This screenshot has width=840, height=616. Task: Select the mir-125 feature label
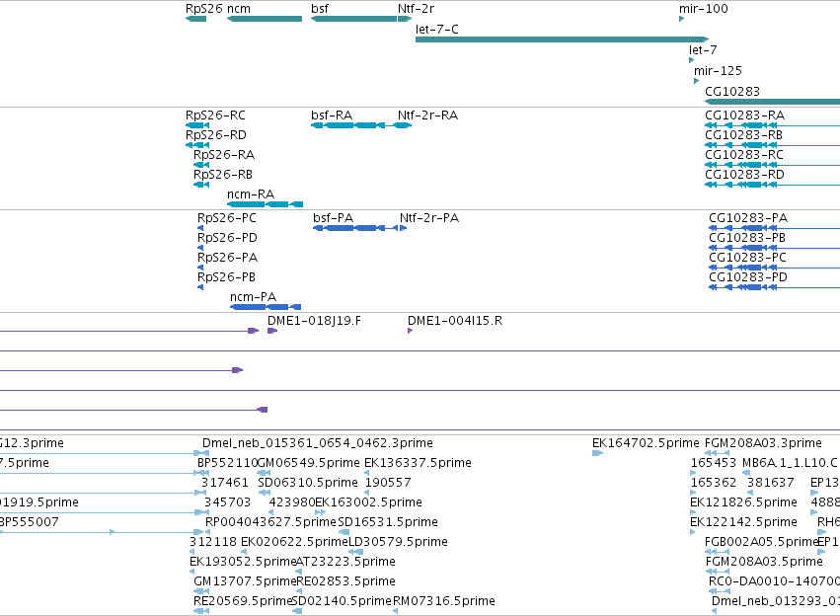coord(718,71)
